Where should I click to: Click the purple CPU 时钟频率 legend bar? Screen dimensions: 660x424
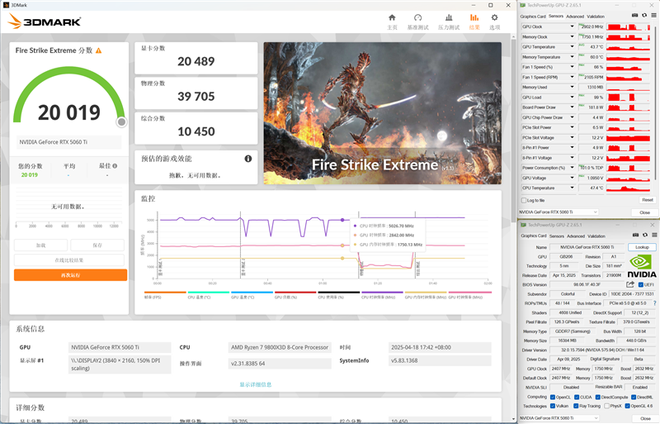(382, 292)
